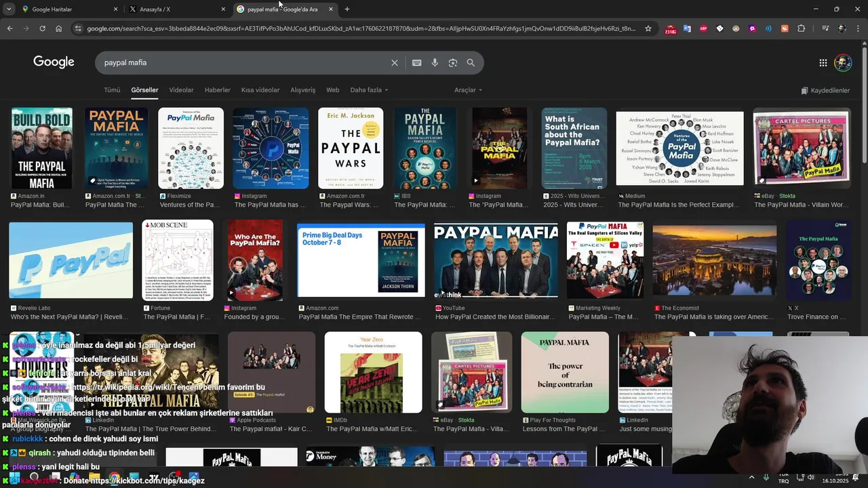Open the on-screen keyboard input tool
Image resolution: width=868 pixels, height=488 pixels.
pos(417,62)
